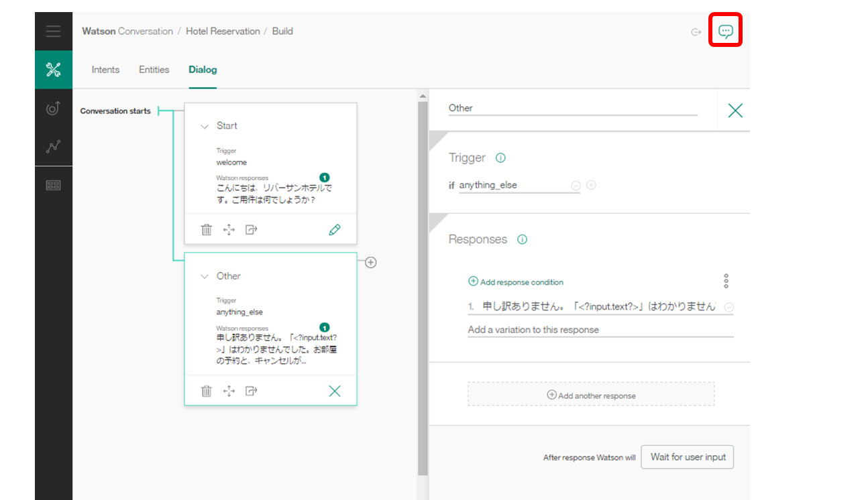Viewport: 868px width, 500px height.
Task: Close editing on the Other node card
Action: (x=335, y=391)
